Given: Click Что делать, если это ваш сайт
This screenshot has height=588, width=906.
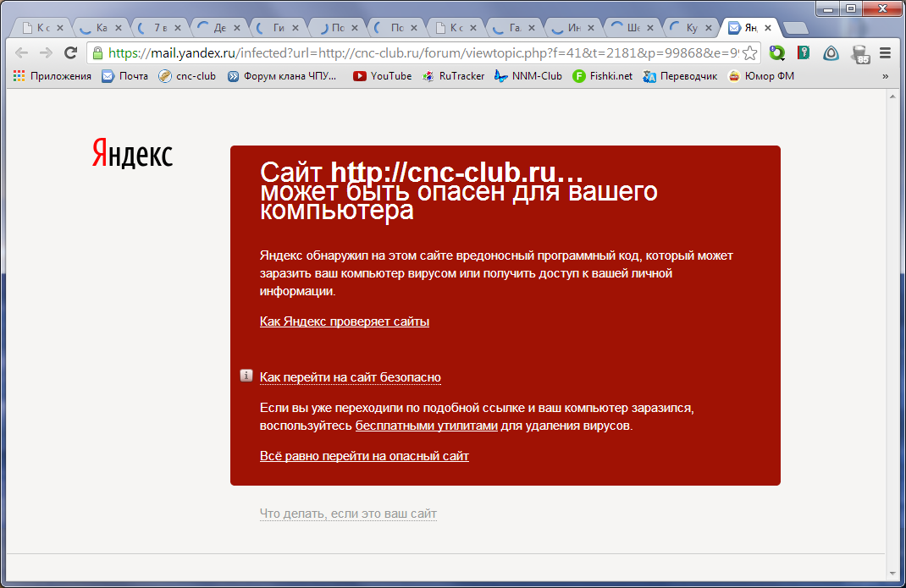Looking at the screenshot, I should click(348, 514).
